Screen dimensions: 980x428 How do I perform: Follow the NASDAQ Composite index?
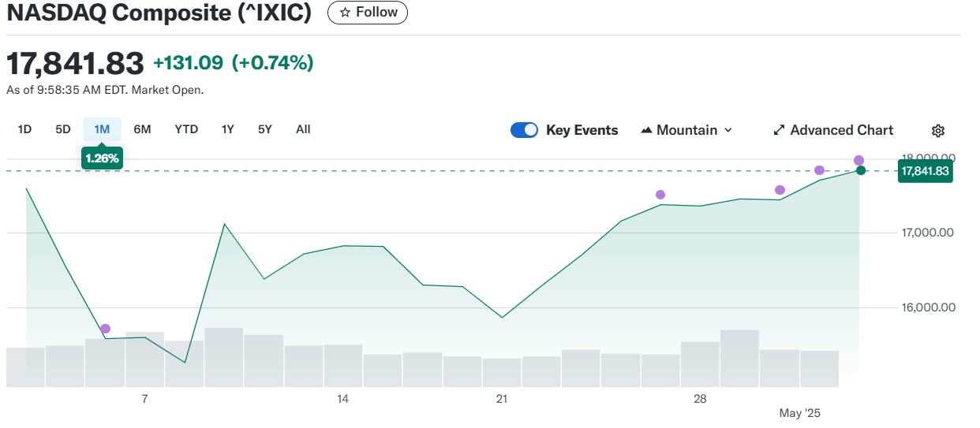pos(368,13)
